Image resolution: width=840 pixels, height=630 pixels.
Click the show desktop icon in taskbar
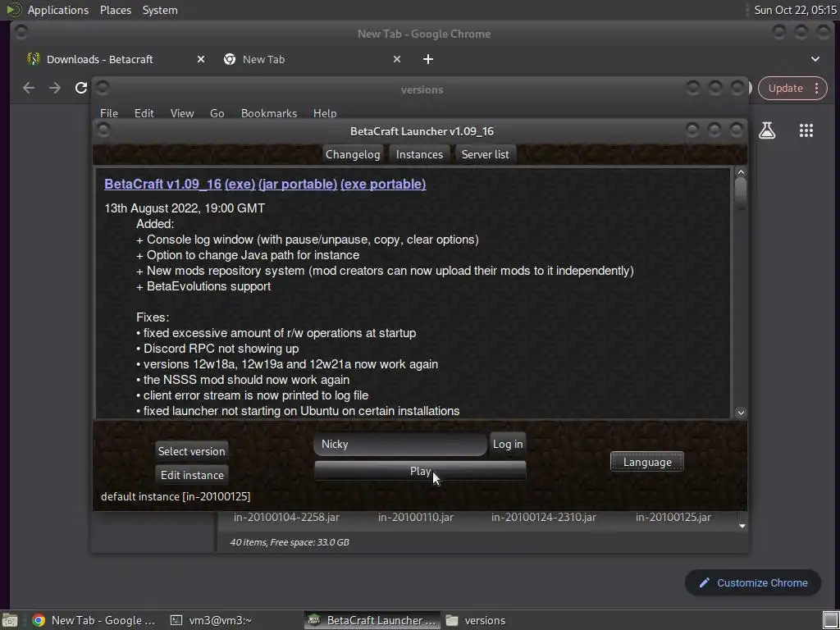point(10,620)
